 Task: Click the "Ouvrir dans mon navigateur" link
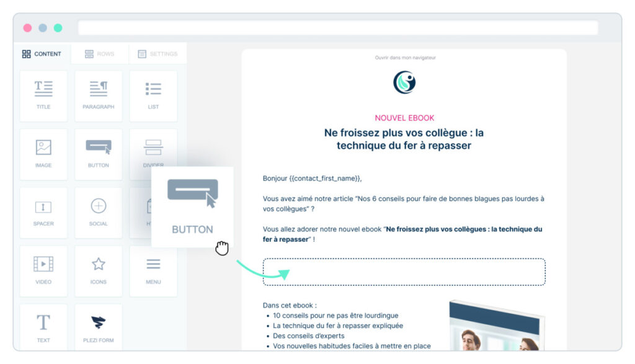(404, 57)
